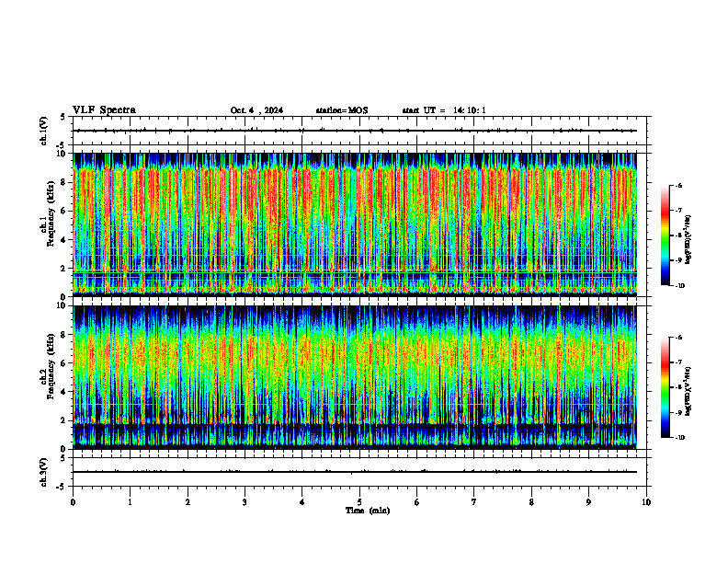The image size is (728, 563).
Task: Click the time axis tick label "1"
Action: click(x=130, y=502)
